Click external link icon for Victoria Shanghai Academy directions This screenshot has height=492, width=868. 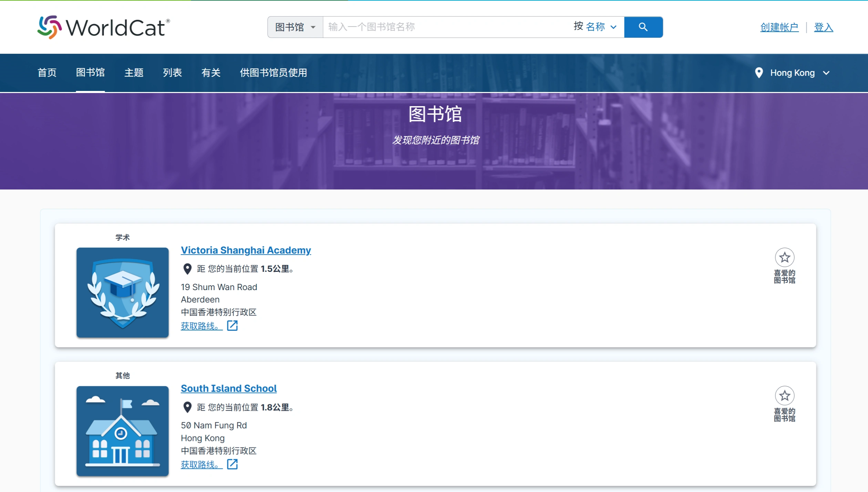[x=232, y=326]
